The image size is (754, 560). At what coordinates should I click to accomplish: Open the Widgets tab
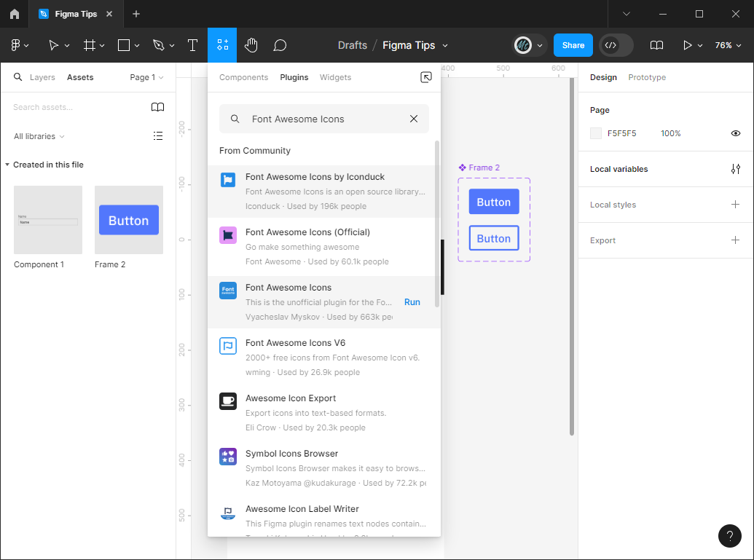coord(335,77)
